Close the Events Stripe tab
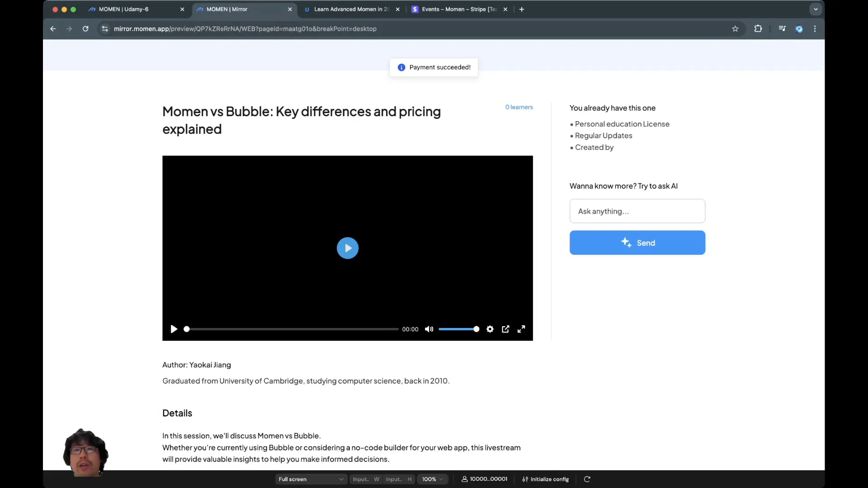 point(505,9)
